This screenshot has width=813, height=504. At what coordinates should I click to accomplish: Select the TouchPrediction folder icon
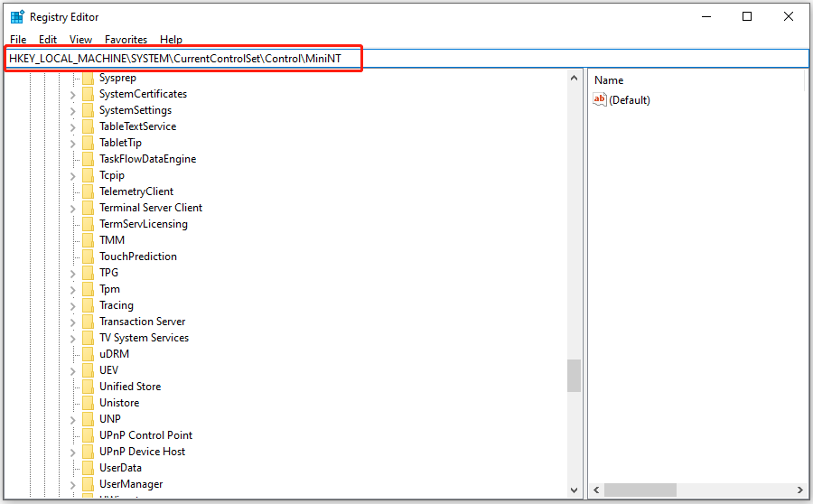click(89, 257)
